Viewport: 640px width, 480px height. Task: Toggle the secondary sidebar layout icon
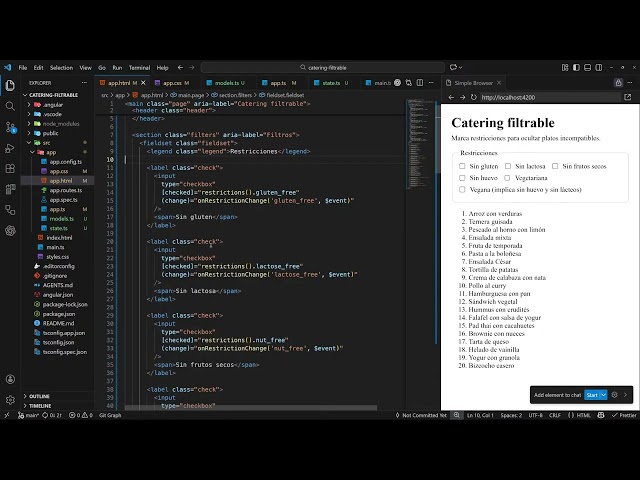599,68
